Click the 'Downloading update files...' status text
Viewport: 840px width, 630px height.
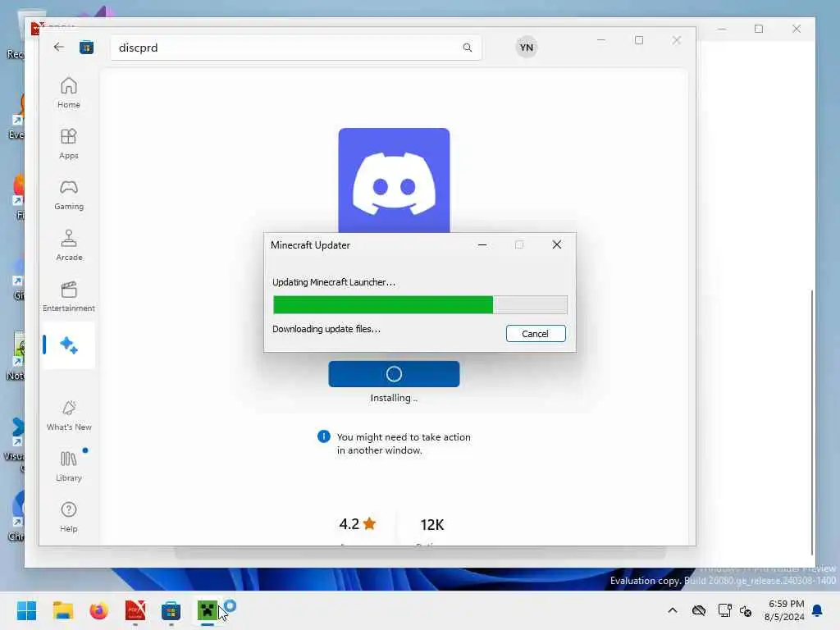(326, 329)
